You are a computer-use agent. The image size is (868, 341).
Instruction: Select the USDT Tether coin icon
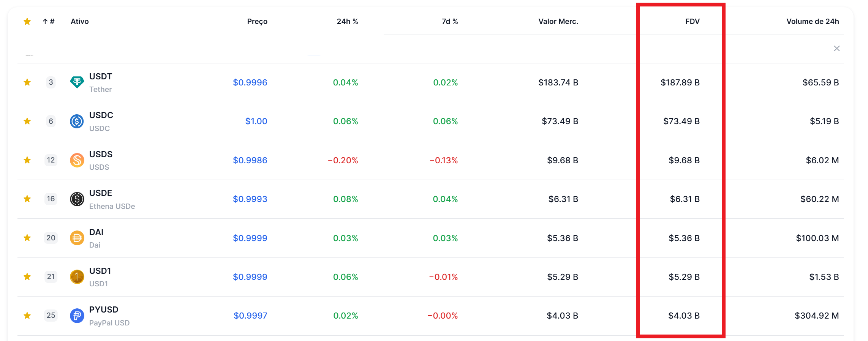click(77, 82)
